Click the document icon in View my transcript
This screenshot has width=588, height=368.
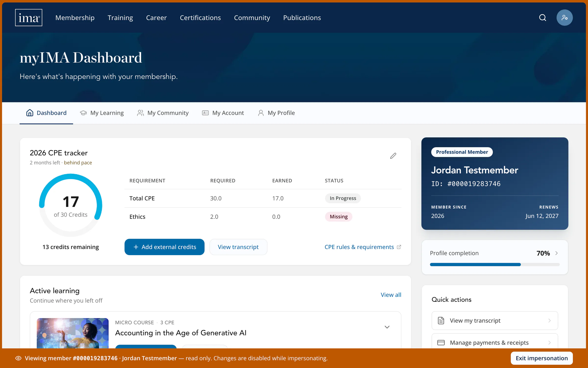tap(441, 321)
